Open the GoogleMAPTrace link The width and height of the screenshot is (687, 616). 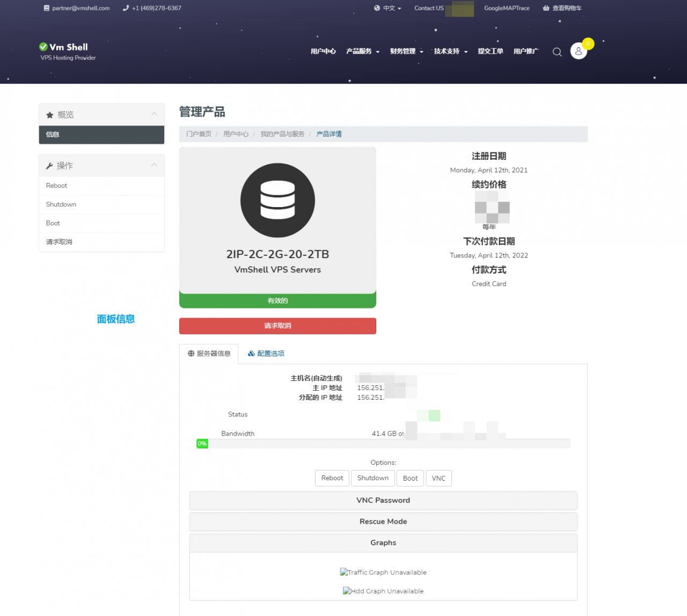coord(507,8)
